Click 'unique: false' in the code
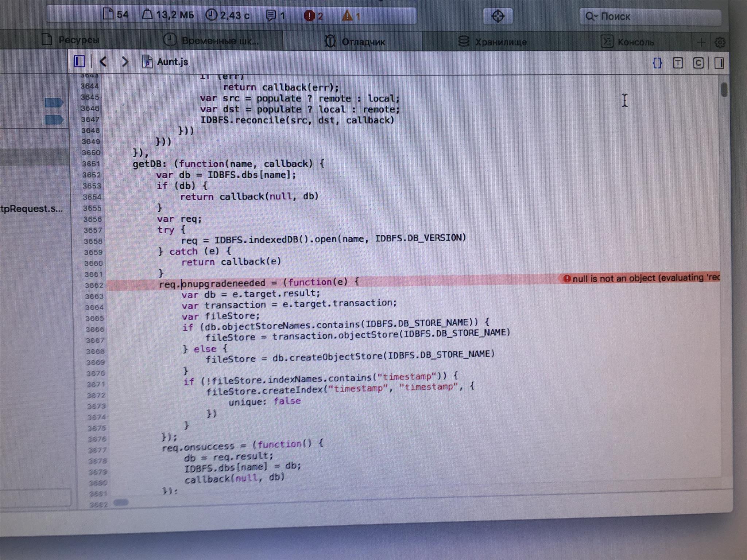The height and width of the screenshot is (560, 747). tap(265, 402)
